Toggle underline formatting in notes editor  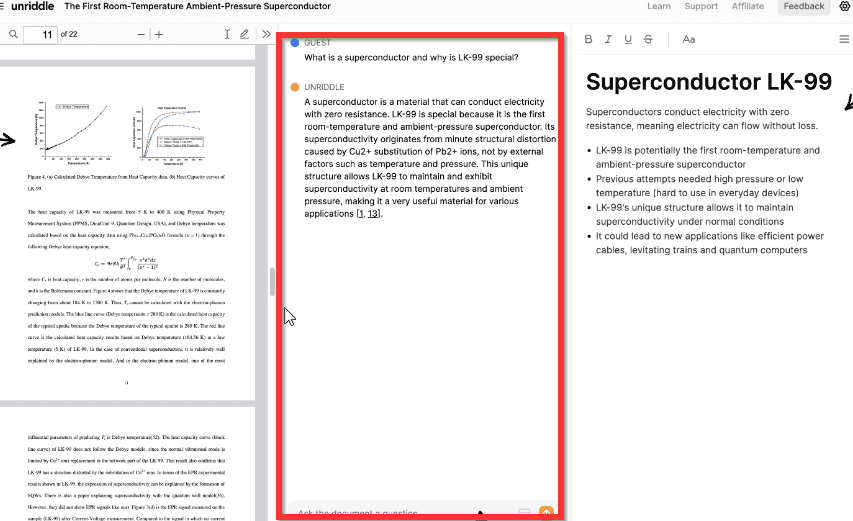tap(628, 39)
